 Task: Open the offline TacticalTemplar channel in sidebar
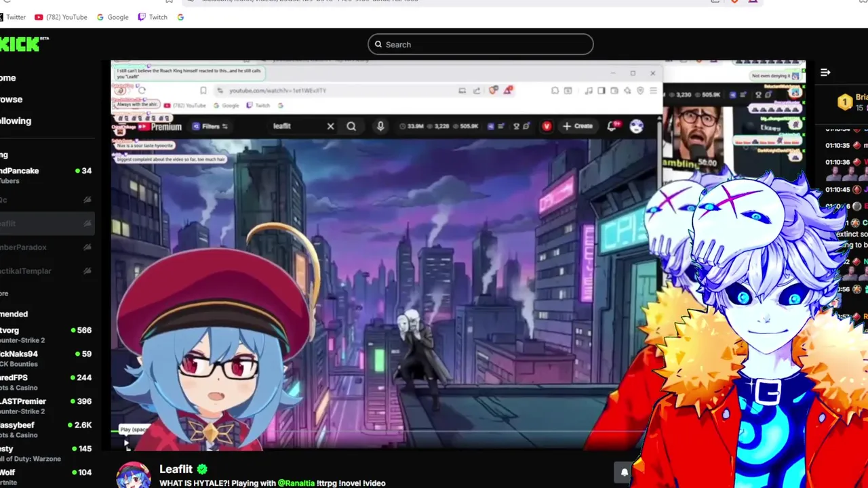tap(46, 271)
